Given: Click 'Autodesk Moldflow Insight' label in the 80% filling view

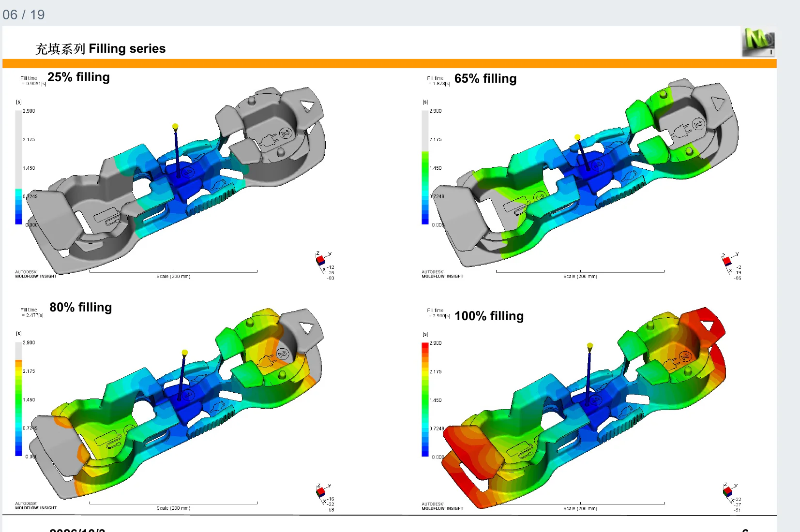Looking at the screenshot, I should [36, 506].
